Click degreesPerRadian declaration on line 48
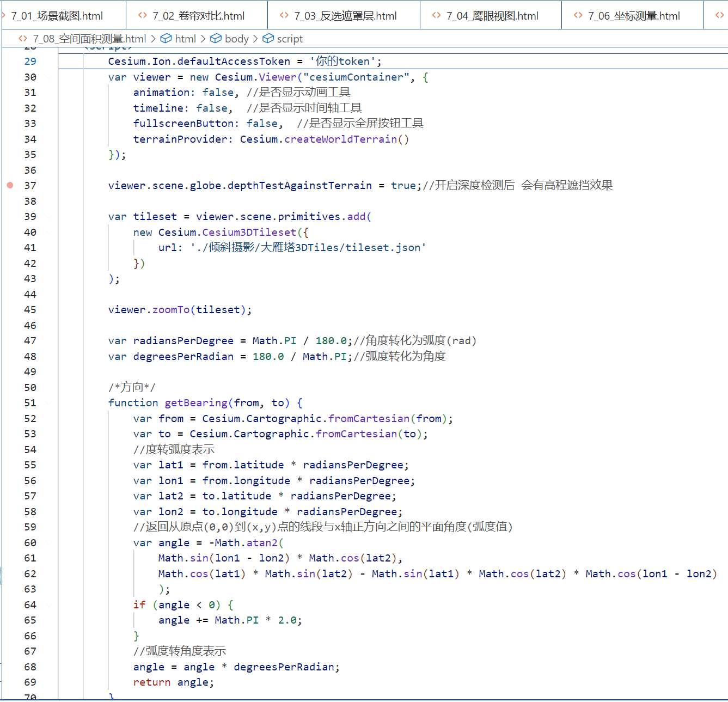The width and height of the screenshot is (728, 702). [183, 357]
